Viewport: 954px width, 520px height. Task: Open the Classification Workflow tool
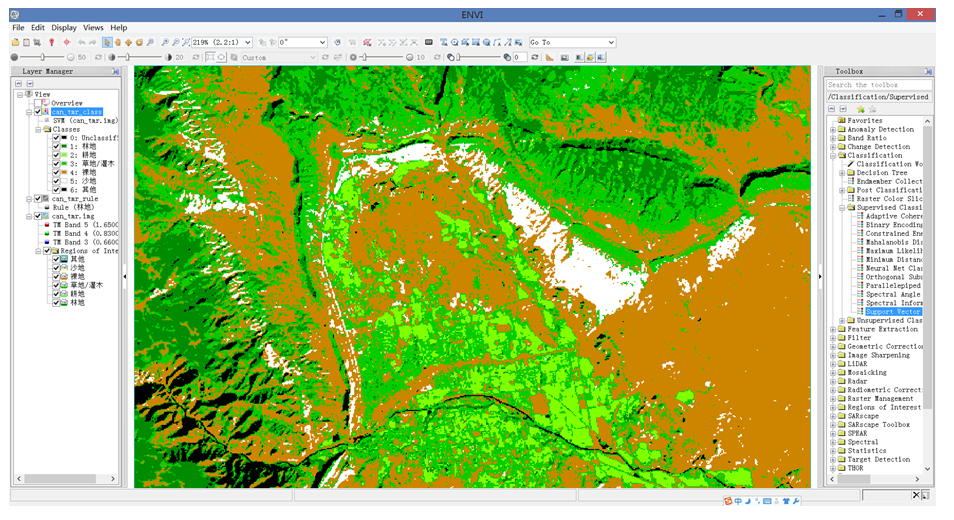click(x=889, y=164)
